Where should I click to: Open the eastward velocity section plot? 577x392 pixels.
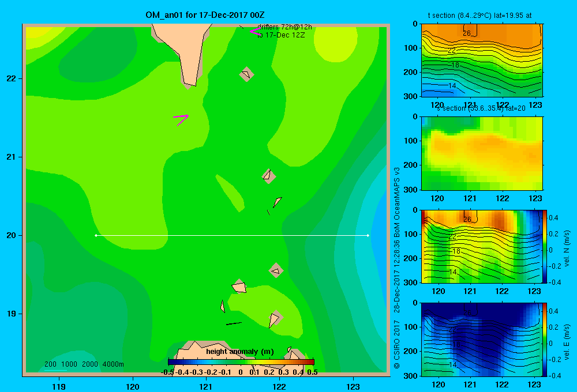tap(482, 339)
